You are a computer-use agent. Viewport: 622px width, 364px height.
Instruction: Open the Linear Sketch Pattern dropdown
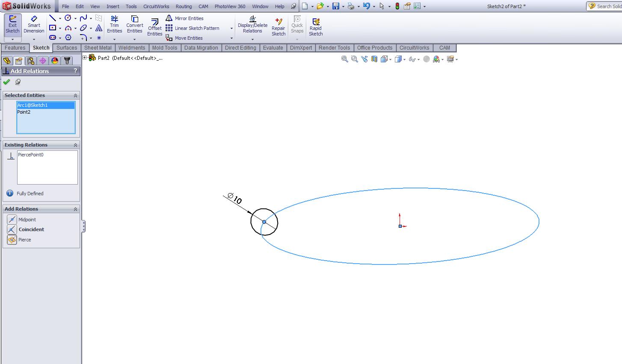(231, 29)
